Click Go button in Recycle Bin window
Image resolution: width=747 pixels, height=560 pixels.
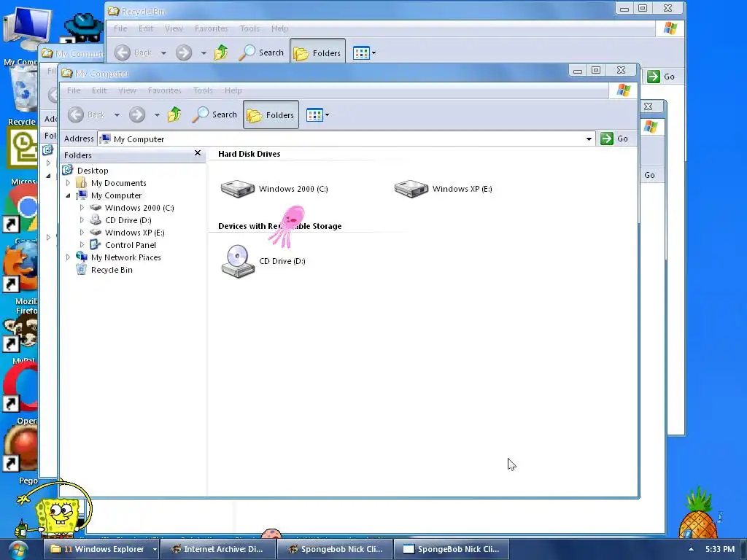(661, 77)
